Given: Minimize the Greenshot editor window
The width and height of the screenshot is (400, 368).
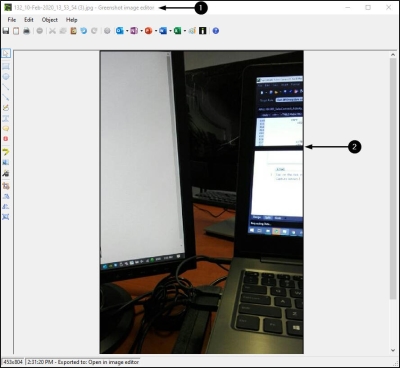Looking at the screenshot, I should tap(348, 7).
